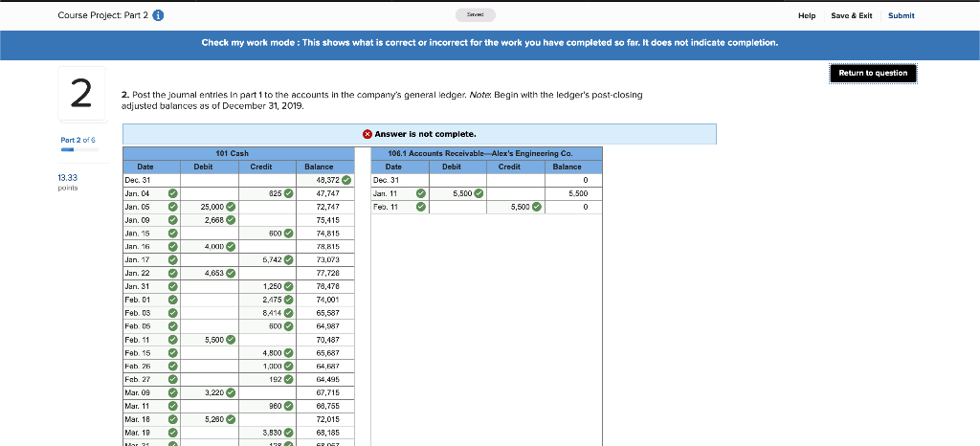Click check icon next to Accounts Receivable 5,500 credit

pyautogui.click(x=536, y=207)
